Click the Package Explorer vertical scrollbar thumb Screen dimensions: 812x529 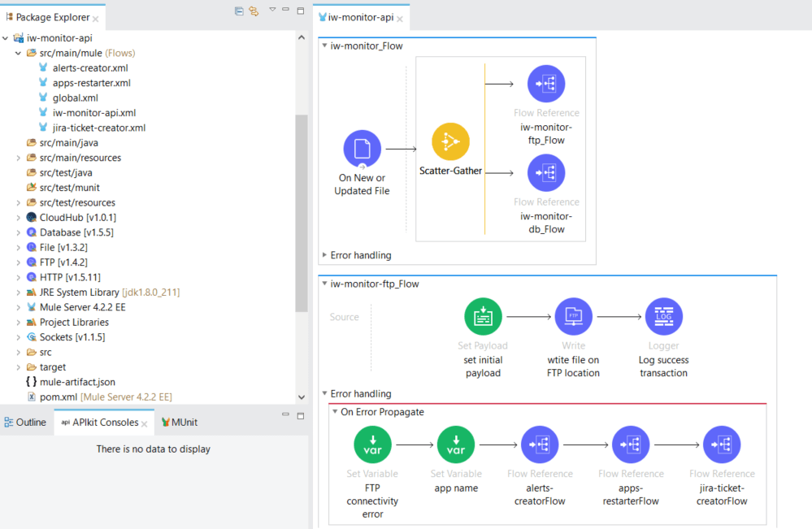pos(302,213)
